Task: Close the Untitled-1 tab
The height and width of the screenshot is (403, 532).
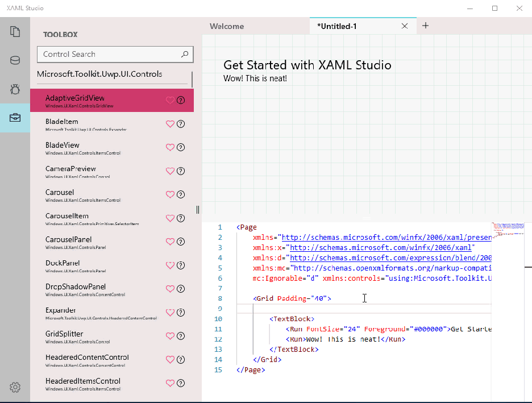Action: point(405,26)
